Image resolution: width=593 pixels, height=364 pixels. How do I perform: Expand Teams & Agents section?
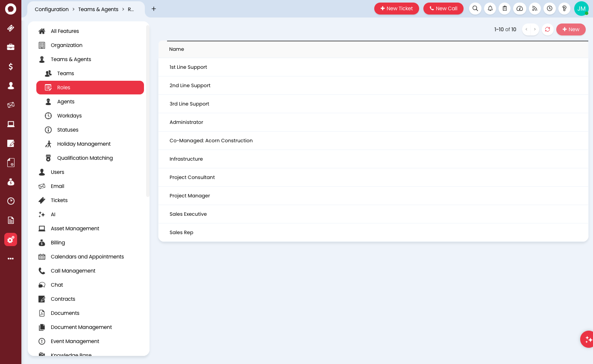(x=90, y=59)
